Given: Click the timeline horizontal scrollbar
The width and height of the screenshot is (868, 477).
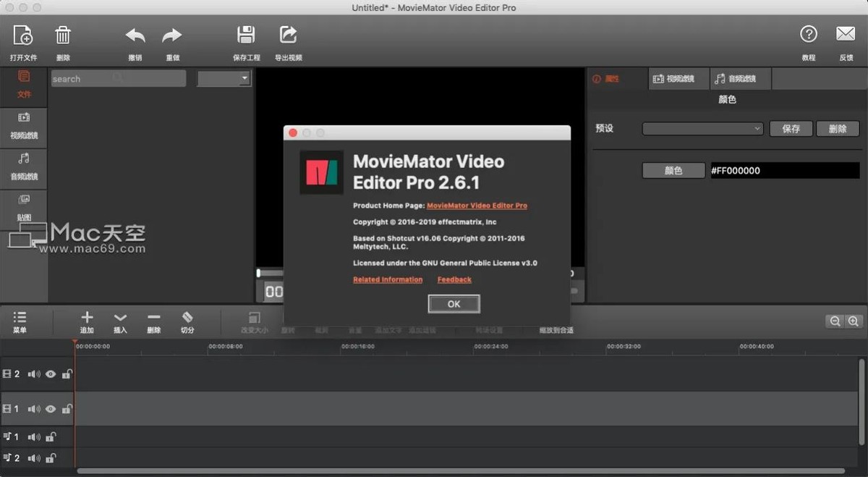Looking at the screenshot, I should tap(461, 471).
